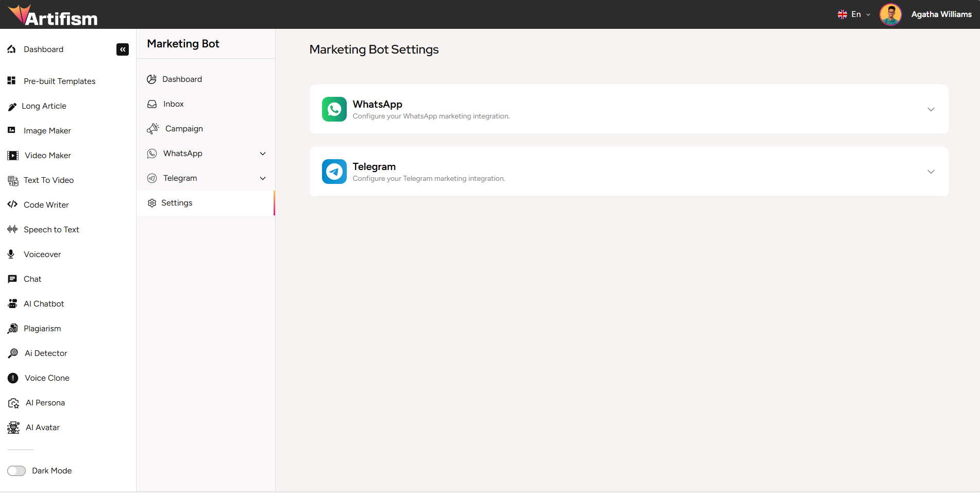The height and width of the screenshot is (493, 980).
Task: Select the Voiceover tool
Action: pyautogui.click(x=42, y=254)
